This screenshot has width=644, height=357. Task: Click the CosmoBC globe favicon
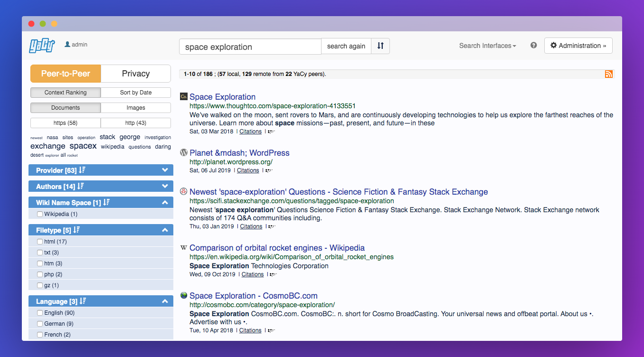point(184,295)
